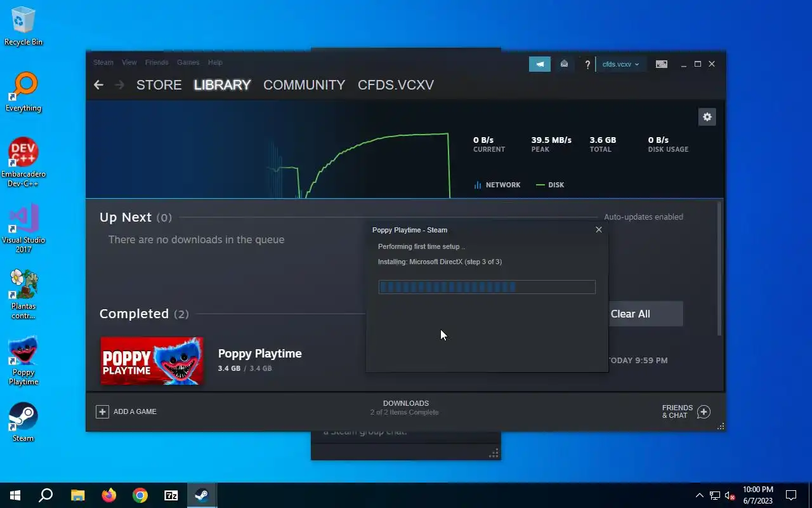
Task: Open Friends & Chat plus icon
Action: pyautogui.click(x=704, y=411)
